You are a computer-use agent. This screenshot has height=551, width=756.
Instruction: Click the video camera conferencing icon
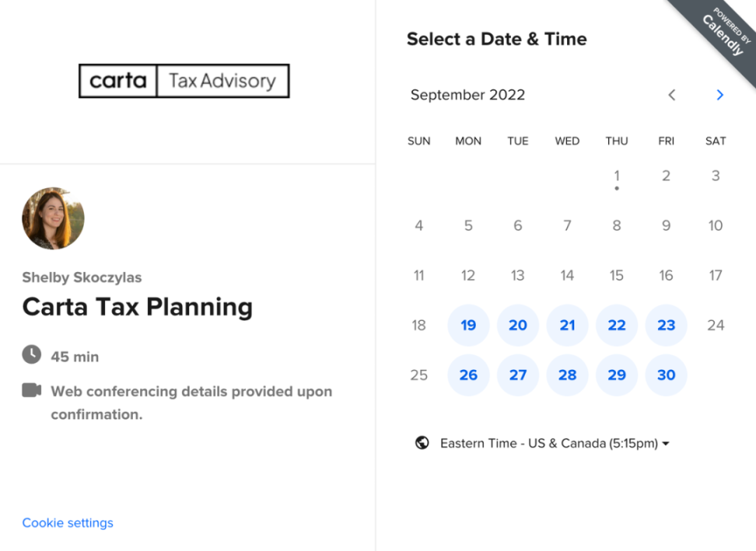tap(31, 390)
